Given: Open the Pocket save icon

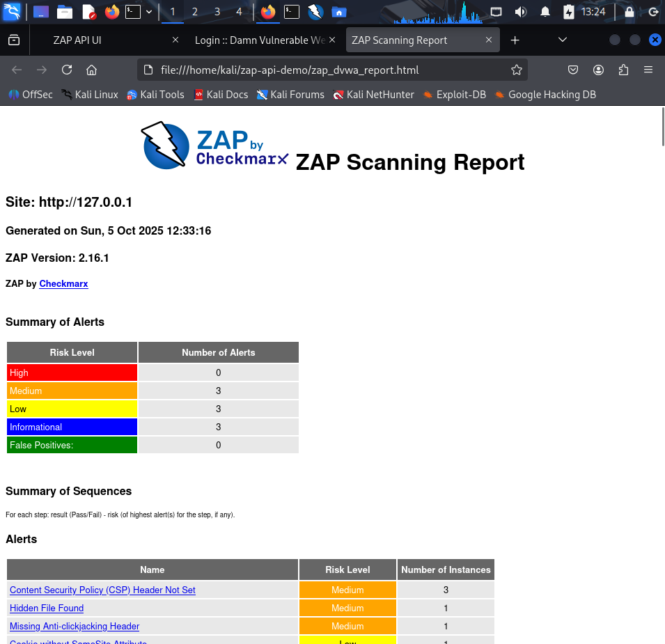Looking at the screenshot, I should coord(573,70).
